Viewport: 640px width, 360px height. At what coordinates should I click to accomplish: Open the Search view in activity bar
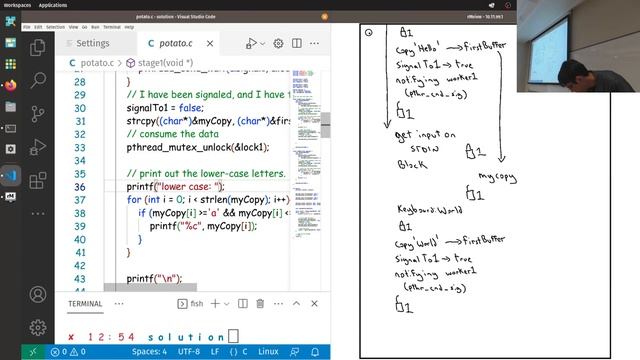tap(38, 80)
